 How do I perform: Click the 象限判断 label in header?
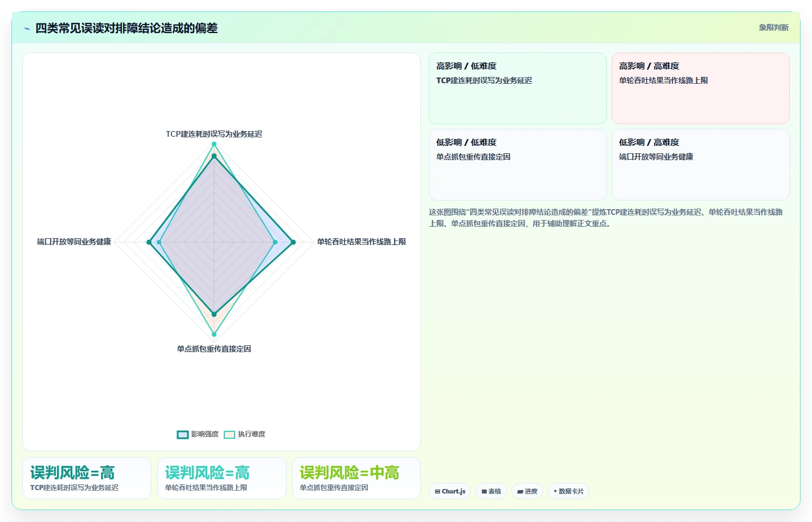[773, 27]
